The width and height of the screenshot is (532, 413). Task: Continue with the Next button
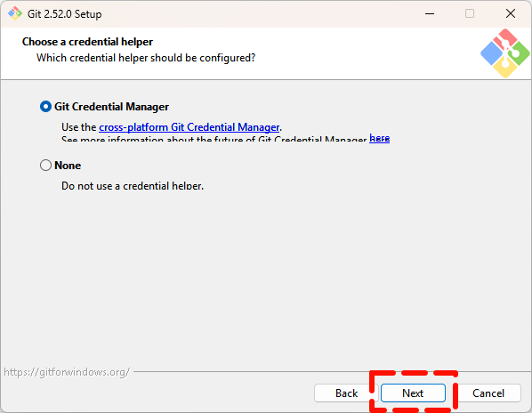[413, 393]
